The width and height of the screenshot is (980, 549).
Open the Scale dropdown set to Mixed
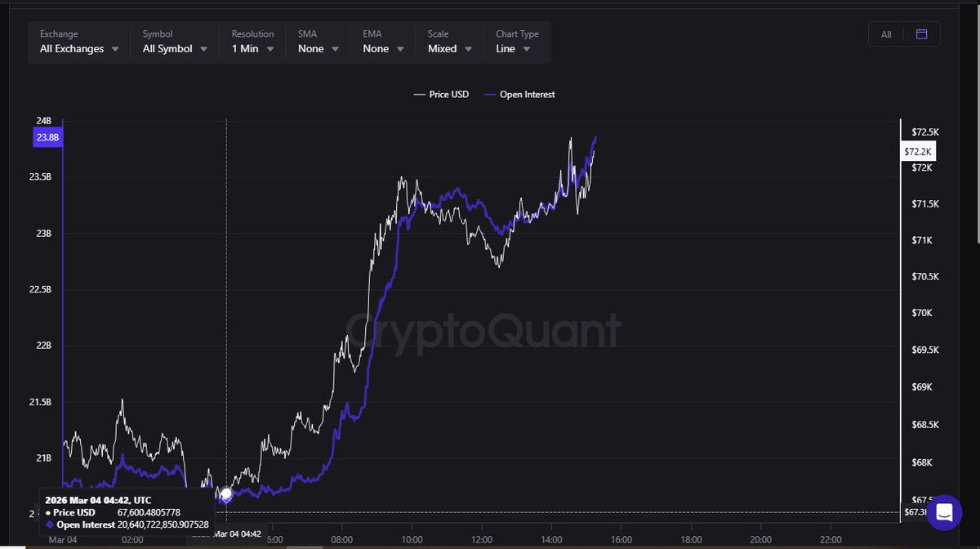tap(449, 49)
